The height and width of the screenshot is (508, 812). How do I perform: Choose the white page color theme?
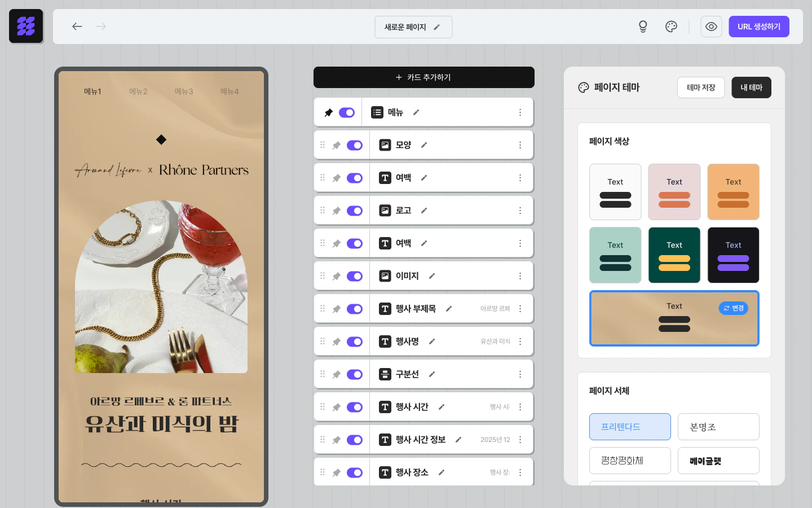click(x=615, y=192)
